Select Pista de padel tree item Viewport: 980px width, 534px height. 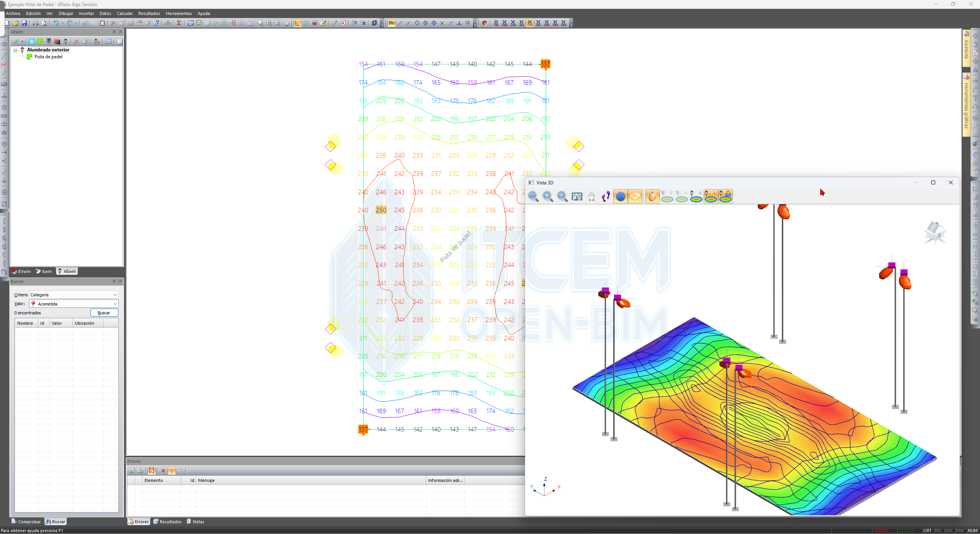(x=48, y=57)
